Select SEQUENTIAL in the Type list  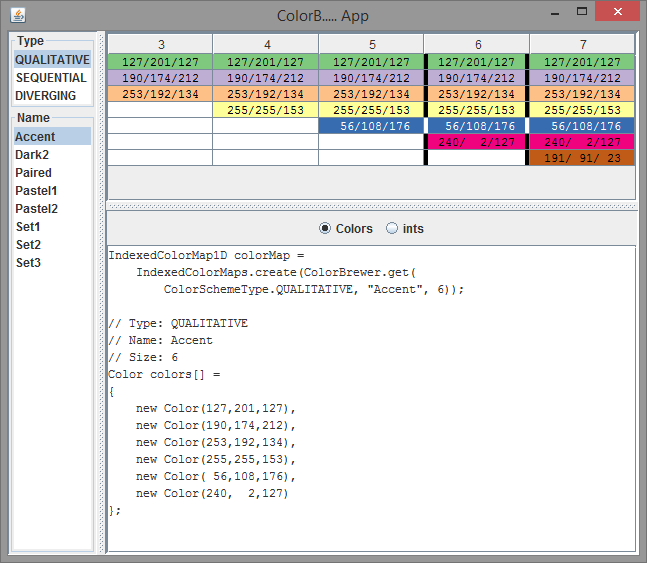pos(52,78)
